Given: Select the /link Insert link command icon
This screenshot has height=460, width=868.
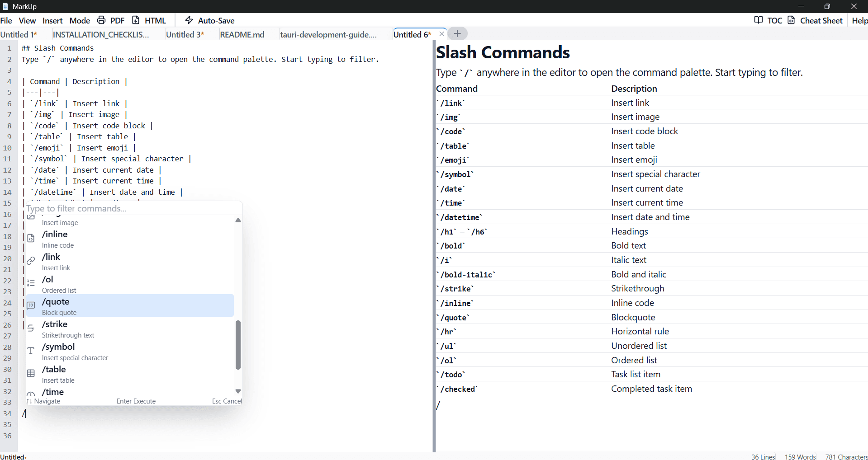Looking at the screenshot, I should 31,260.
